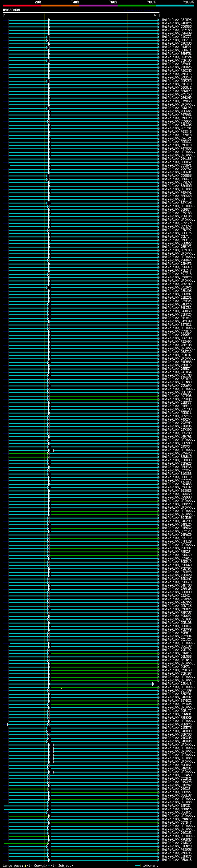Screen dimensions: 197x868
Task: Select the UniRef100_P46299 label
Action: tap(177, 521)
